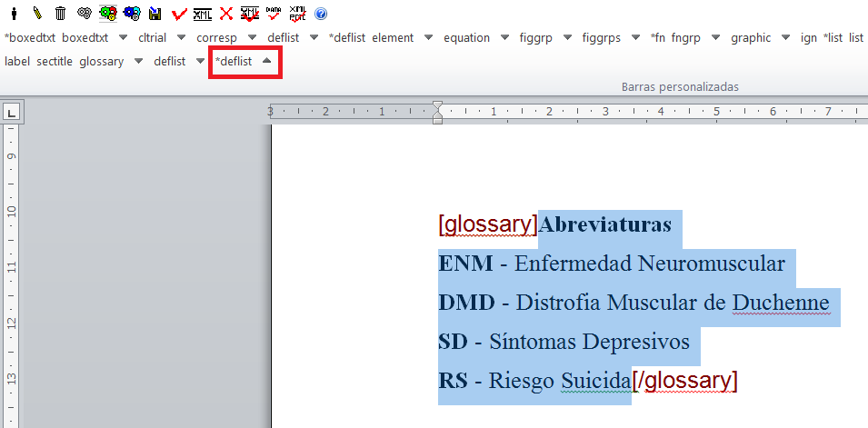Click the sectitle tag button
This screenshot has width=868, height=428.
point(55,62)
